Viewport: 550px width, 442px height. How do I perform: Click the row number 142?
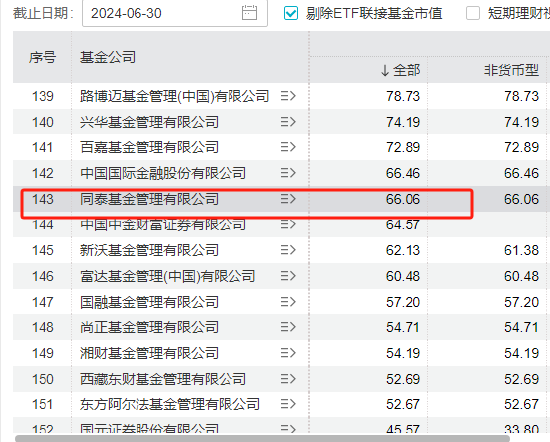[43, 173]
